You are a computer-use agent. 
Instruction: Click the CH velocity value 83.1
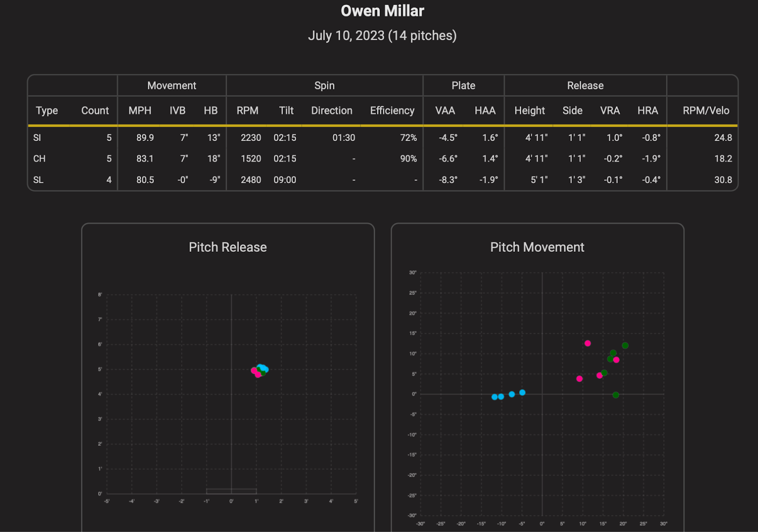pos(145,159)
